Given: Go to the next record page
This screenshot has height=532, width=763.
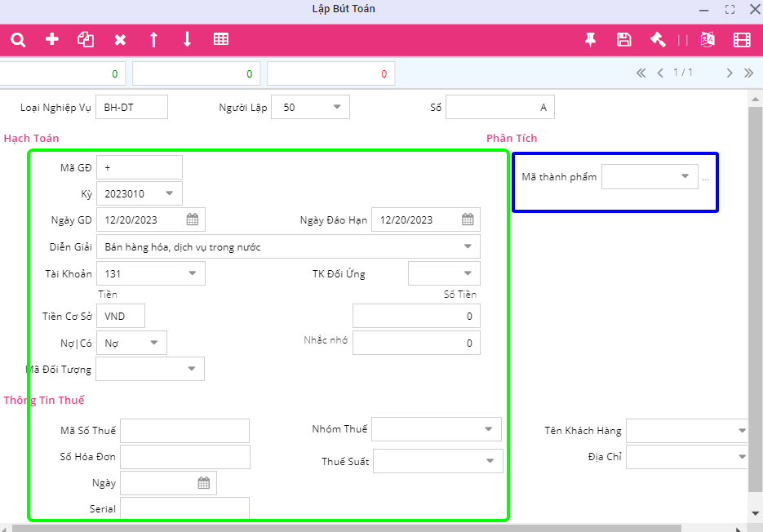Looking at the screenshot, I should (730, 73).
